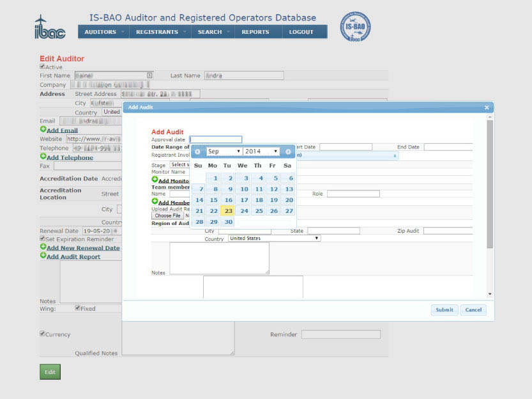Click the Choose File button
This screenshot has height=399, width=532.
pyautogui.click(x=167, y=215)
